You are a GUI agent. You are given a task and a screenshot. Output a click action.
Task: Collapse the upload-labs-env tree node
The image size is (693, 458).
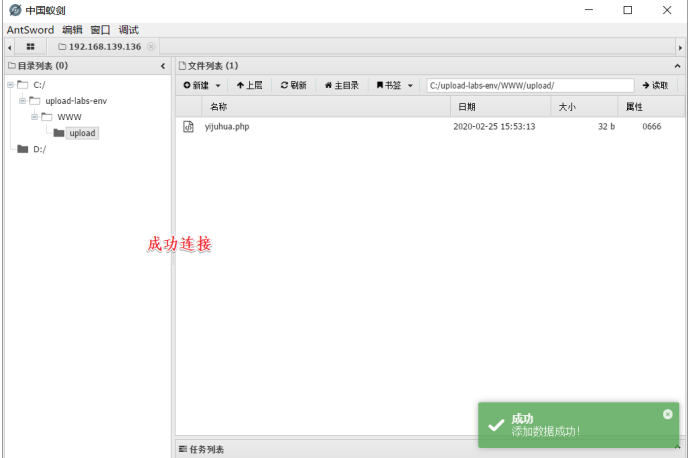[22, 101]
